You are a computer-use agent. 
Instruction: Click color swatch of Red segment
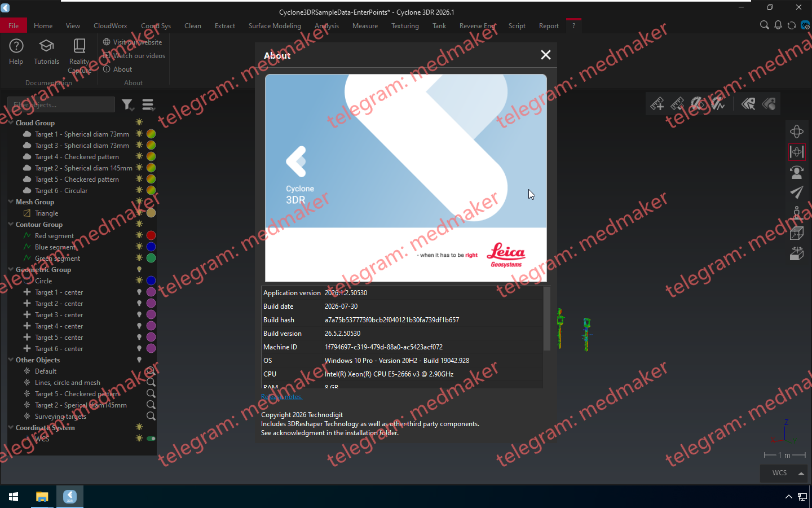151,235
